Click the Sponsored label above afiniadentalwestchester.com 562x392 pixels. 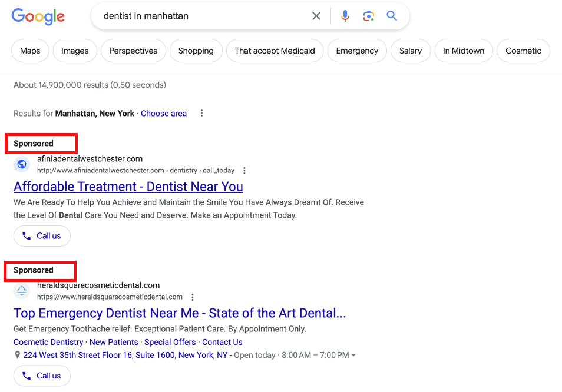tap(34, 144)
